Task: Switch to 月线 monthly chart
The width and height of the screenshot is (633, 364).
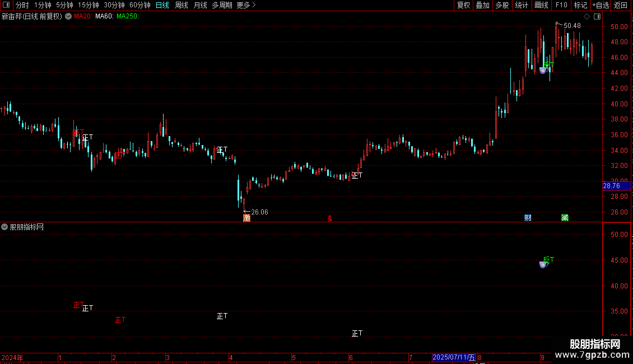Action: (200, 5)
